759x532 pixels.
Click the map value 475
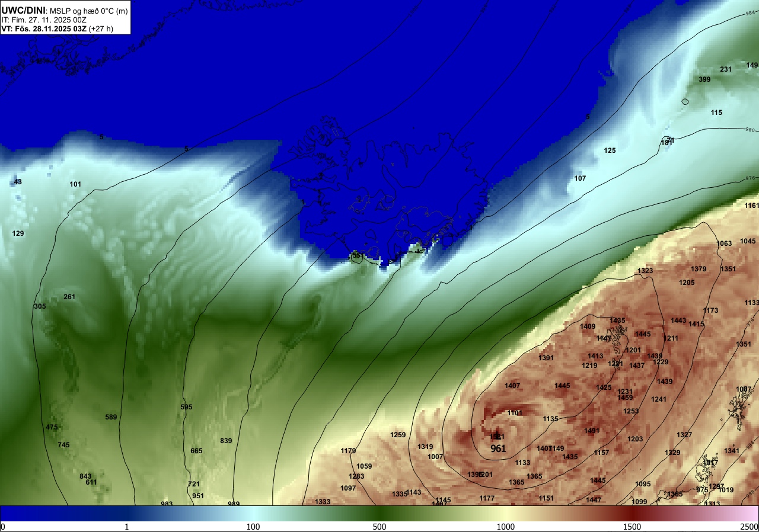point(52,427)
